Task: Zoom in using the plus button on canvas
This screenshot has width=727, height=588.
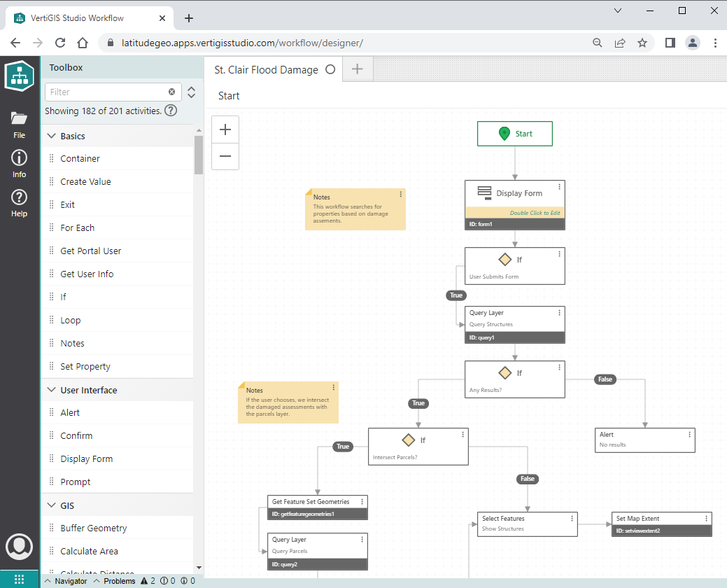Action: tap(225, 129)
